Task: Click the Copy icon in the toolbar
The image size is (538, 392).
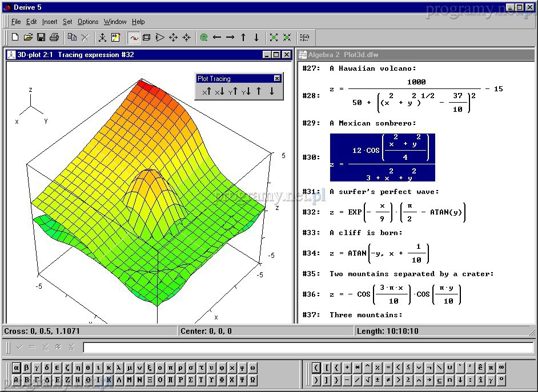Action: click(x=72, y=38)
